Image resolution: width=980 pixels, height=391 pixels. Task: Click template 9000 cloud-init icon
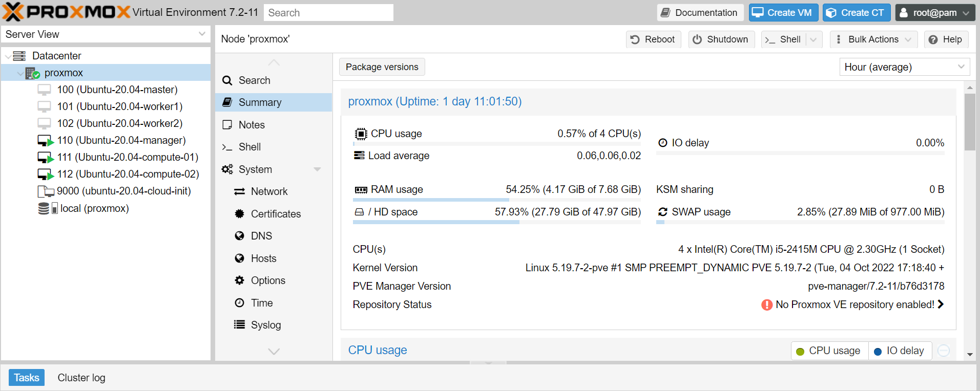[x=46, y=191]
